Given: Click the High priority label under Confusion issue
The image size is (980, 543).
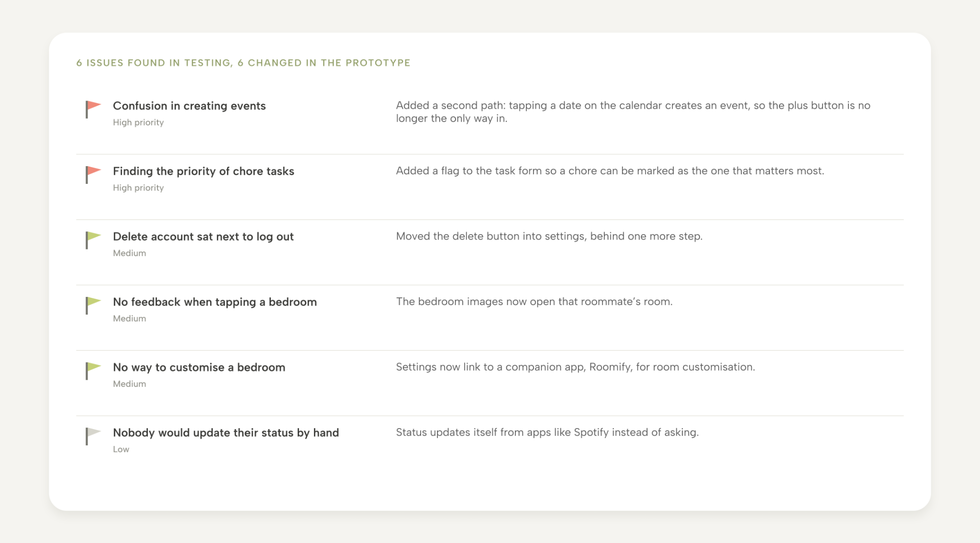Looking at the screenshot, I should (138, 123).
